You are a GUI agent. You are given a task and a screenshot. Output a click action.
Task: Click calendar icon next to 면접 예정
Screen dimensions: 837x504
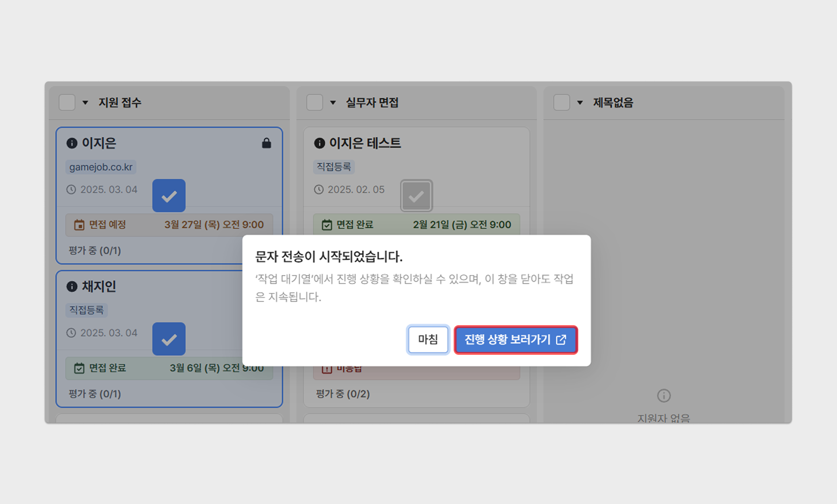pyautogui.click(x=79, y=225)
